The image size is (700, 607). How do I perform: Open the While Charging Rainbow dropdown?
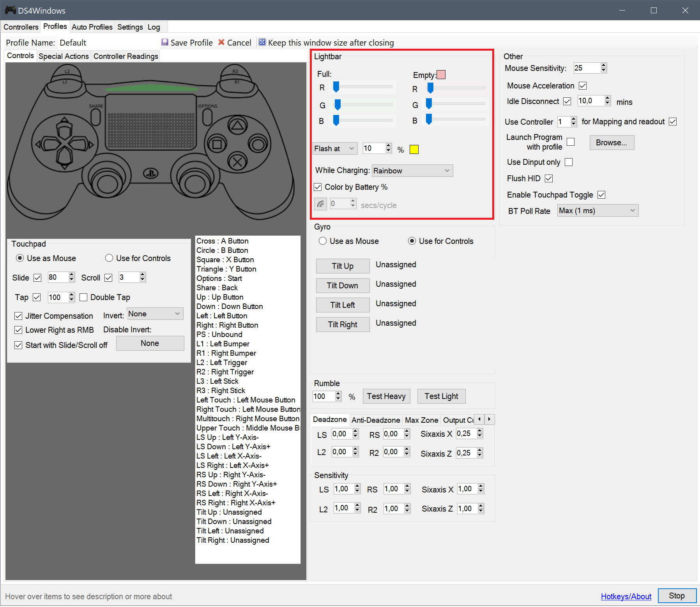click(412, 171)
